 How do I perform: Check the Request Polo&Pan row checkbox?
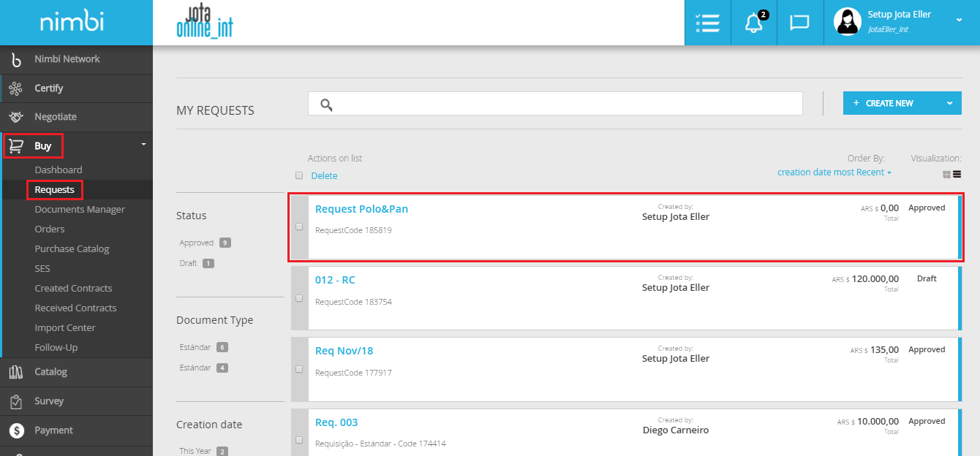click(x=298, y=227)
